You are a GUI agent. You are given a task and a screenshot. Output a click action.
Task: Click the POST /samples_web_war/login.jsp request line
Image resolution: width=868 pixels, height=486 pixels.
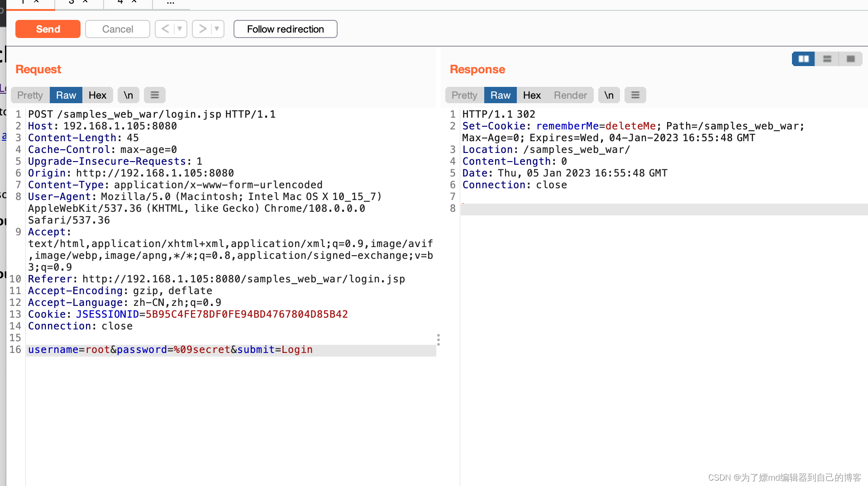[152, 114]
